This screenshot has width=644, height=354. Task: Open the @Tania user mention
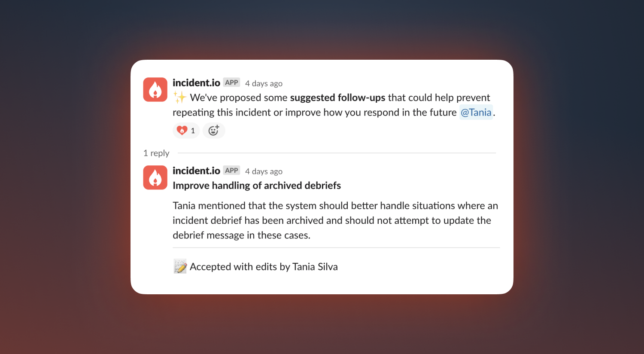click(x=476, y=112)
